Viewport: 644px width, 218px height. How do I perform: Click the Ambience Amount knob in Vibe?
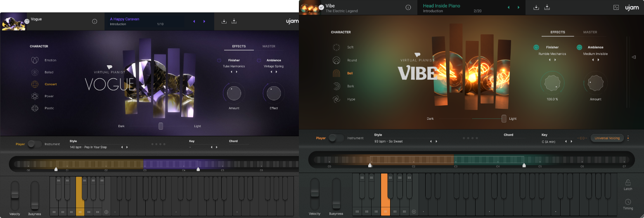click(595, 83)
